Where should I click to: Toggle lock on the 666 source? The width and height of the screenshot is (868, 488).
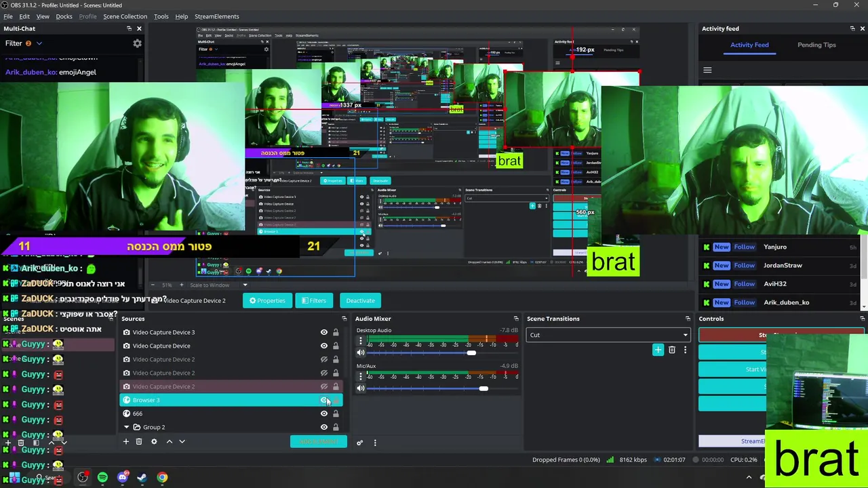(336, 413)
